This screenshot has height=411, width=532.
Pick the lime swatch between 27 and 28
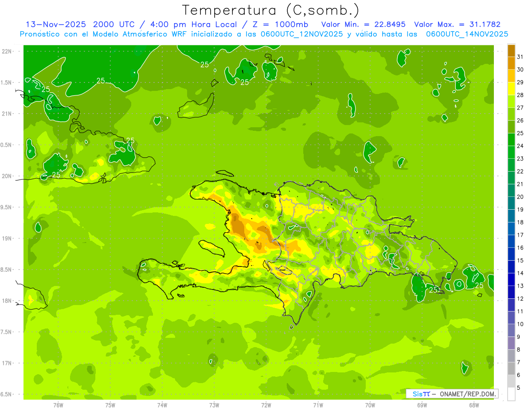[x=511, y=102]
